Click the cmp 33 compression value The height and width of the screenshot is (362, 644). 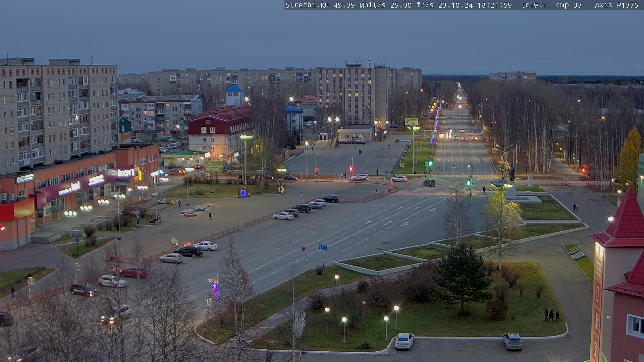point(569,5)
